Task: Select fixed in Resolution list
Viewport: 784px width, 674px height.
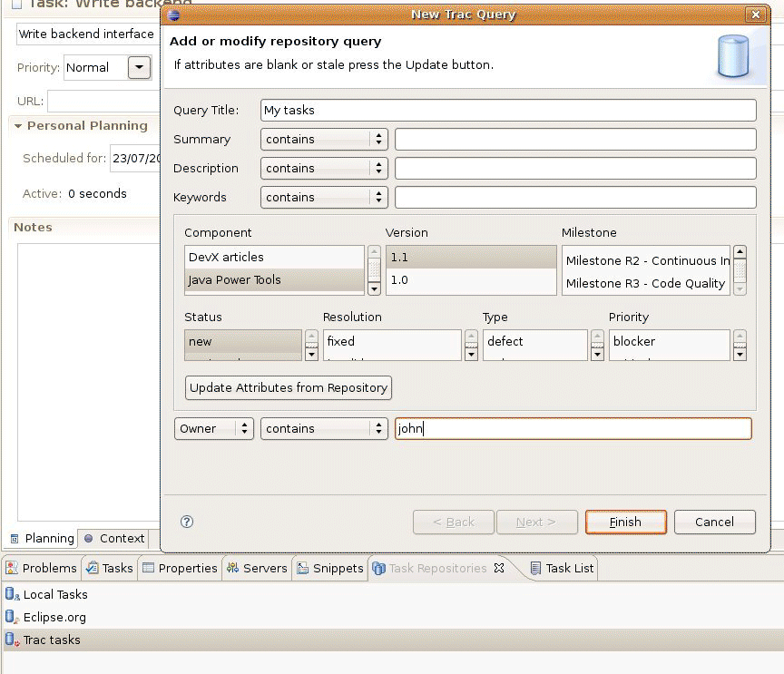Action: coord(392,341)
